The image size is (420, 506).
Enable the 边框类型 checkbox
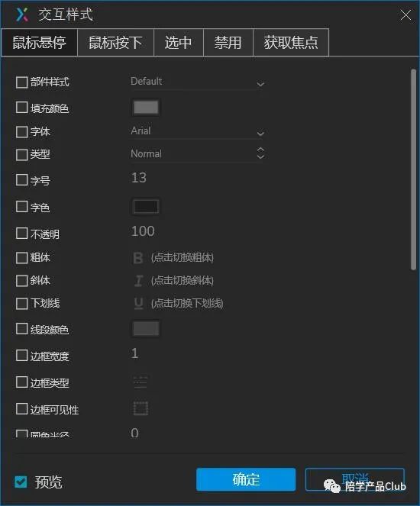(x=21, y=382)
